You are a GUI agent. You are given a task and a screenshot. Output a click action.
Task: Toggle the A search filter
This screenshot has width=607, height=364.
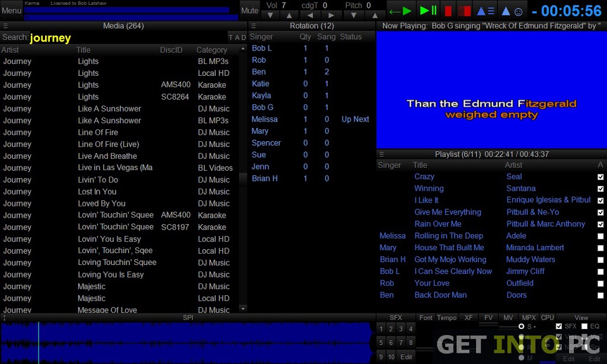click(x=237, y=37)
